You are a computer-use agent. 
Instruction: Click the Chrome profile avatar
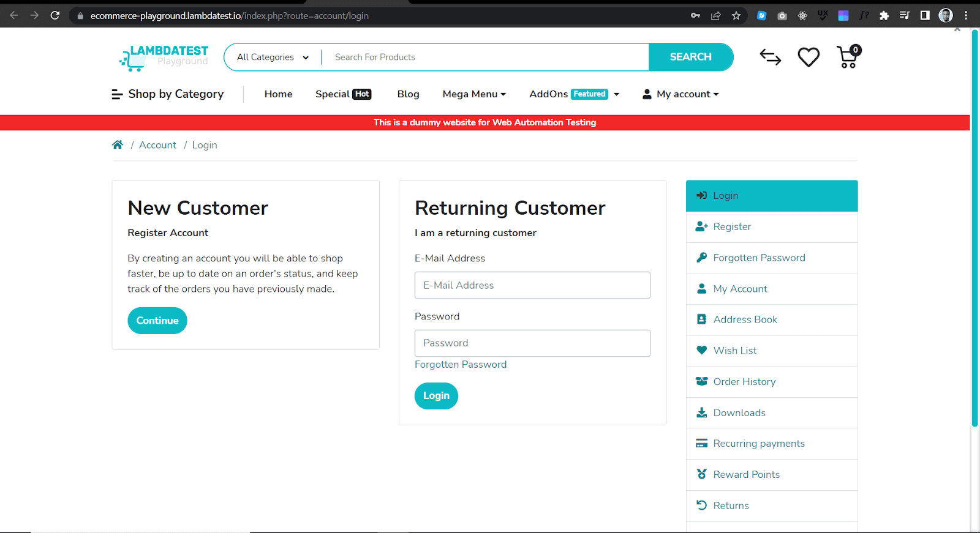coord(946,15)
